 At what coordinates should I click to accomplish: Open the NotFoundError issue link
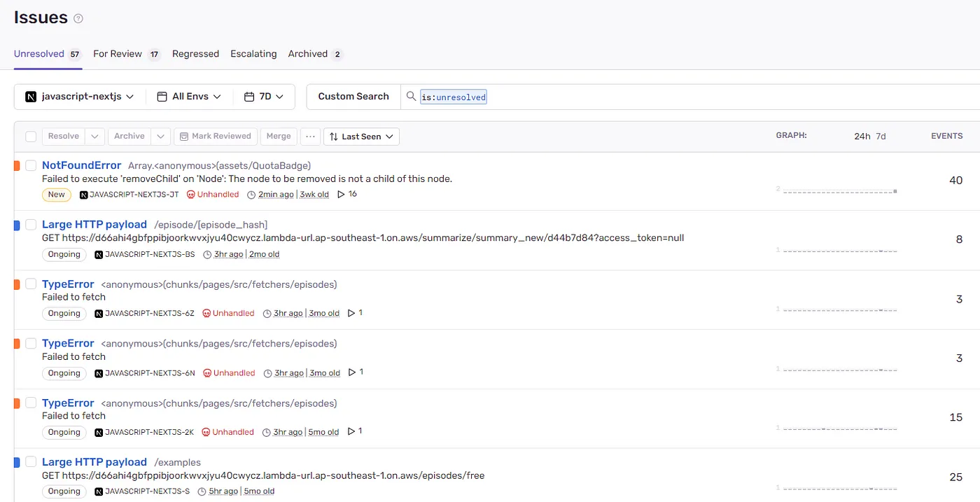coord(81,165)
